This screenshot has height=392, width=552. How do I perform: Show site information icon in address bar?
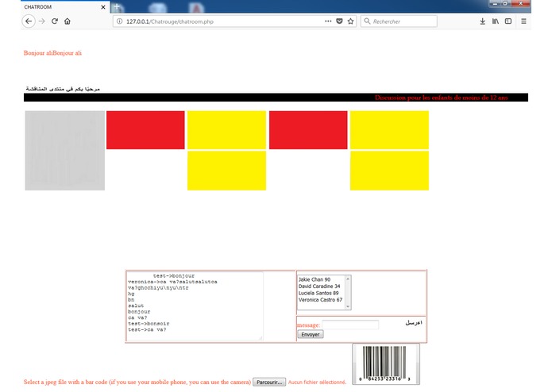click(119, 21)
